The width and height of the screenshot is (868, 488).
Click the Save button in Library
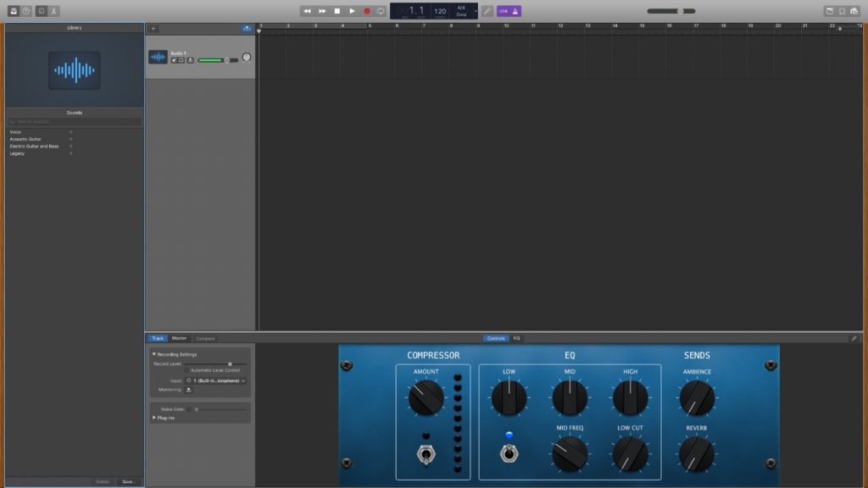(x=128, y=481)
